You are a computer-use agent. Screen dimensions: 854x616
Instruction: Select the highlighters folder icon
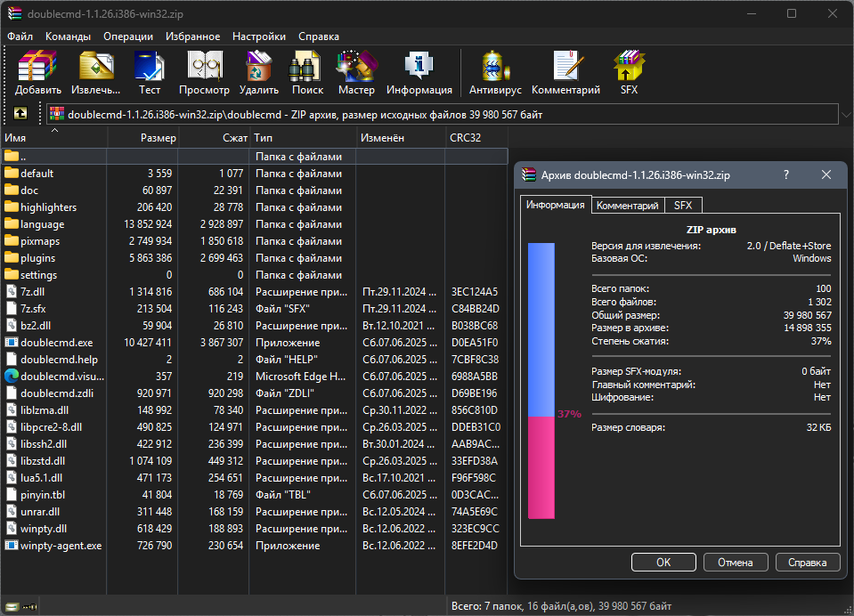pyautogui.click(x=12, y=207)
